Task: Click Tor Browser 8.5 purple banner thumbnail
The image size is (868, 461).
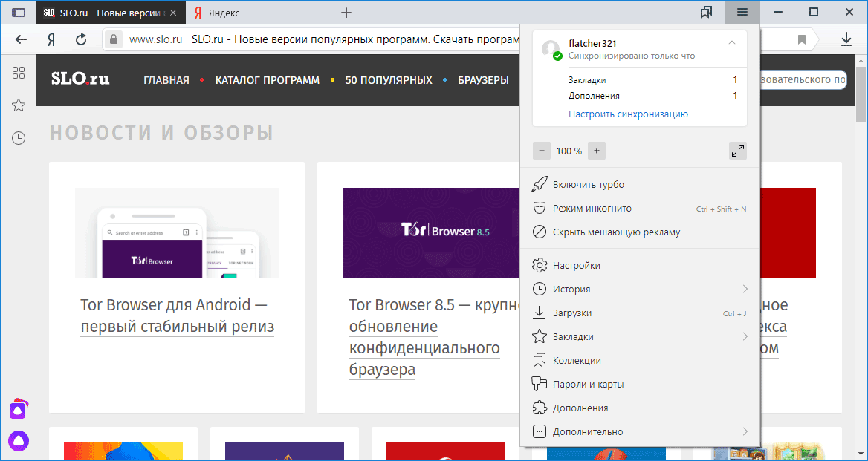Action: click(432, 232)
